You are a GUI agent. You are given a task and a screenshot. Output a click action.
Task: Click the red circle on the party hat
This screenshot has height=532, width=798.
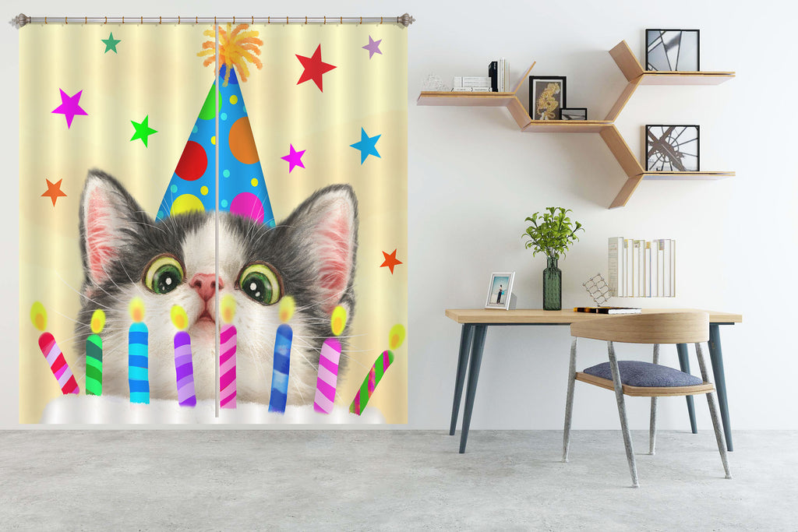click(191, 160)
